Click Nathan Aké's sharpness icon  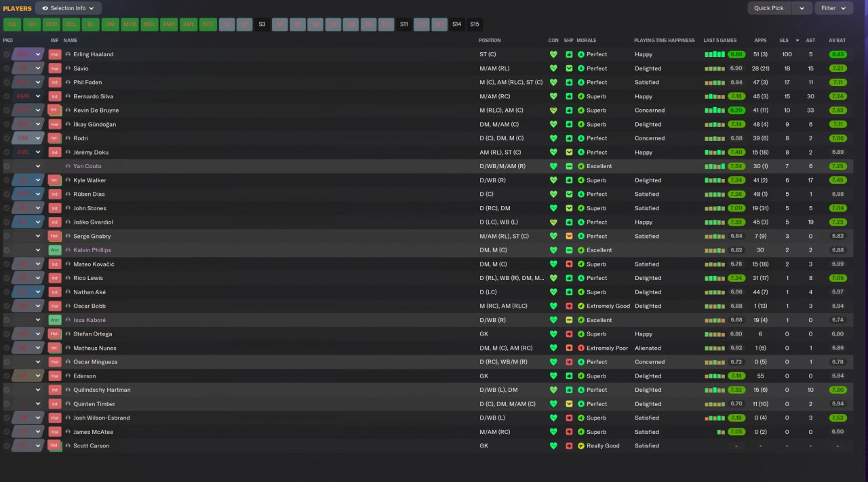click(569, 292)
